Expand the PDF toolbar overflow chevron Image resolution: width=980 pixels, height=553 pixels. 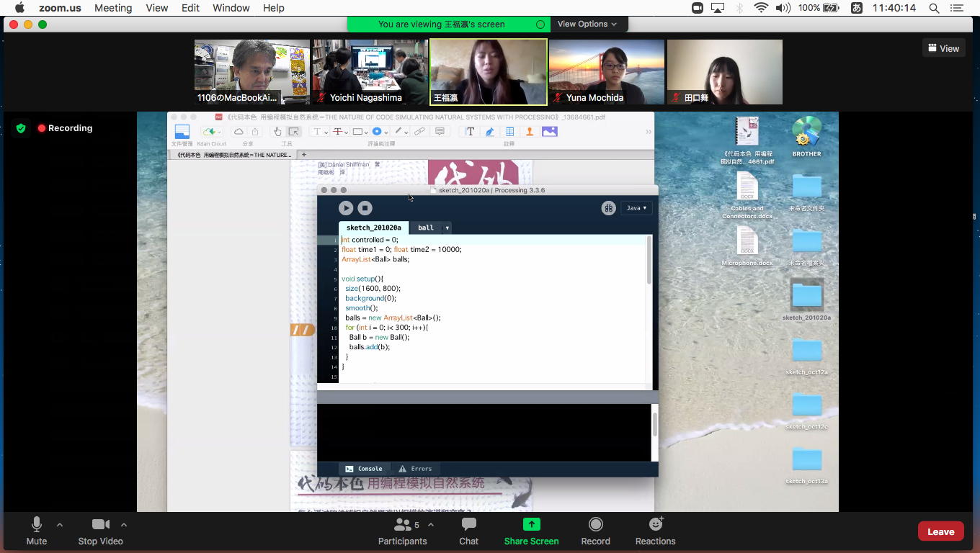click(649, 132)
